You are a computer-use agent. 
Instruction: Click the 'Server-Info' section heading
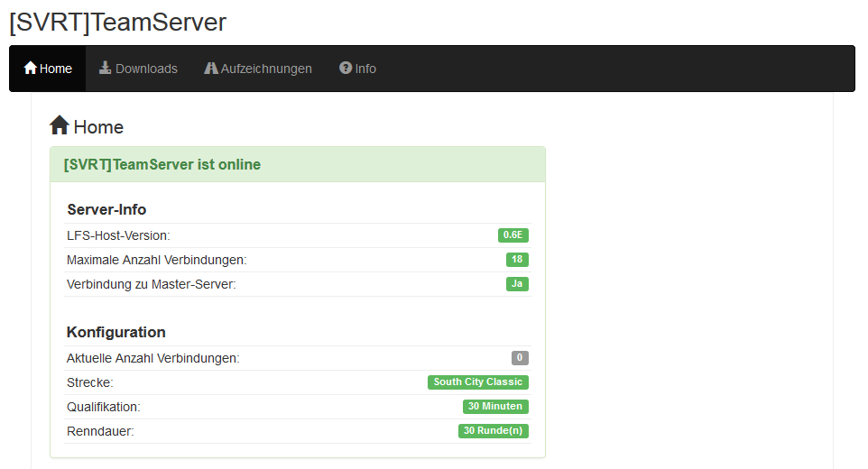106,209
